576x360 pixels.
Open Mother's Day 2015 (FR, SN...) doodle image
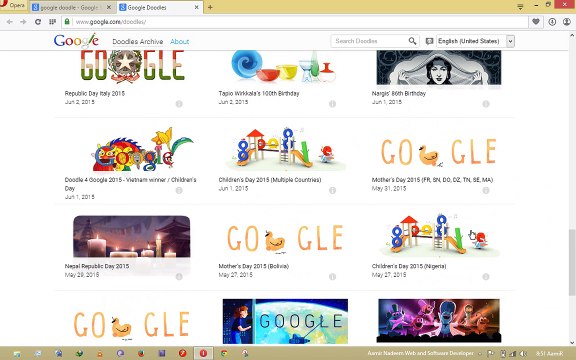pyautogui.click(x=439, y=152)
